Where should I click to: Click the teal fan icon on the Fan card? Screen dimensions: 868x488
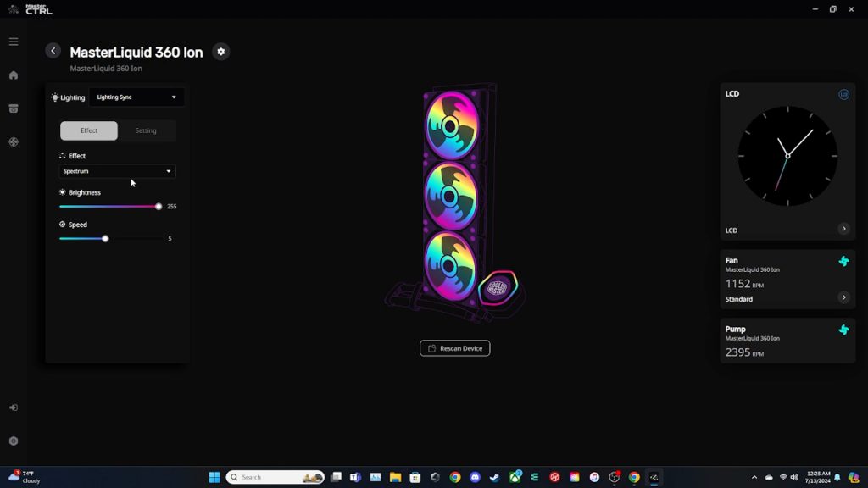[x=843, y=262]
